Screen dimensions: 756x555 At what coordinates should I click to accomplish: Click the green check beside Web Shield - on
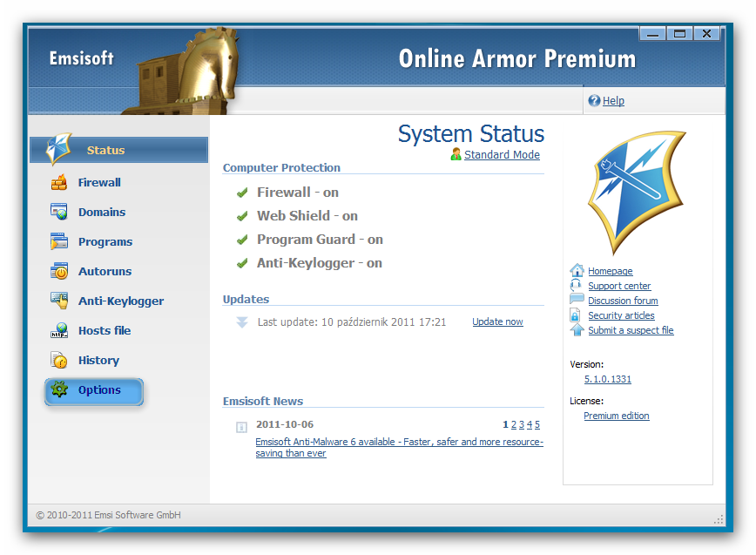(x=242, y=216)
